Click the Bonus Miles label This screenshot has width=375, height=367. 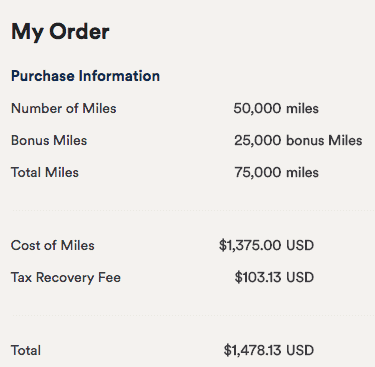click(49, 140)
